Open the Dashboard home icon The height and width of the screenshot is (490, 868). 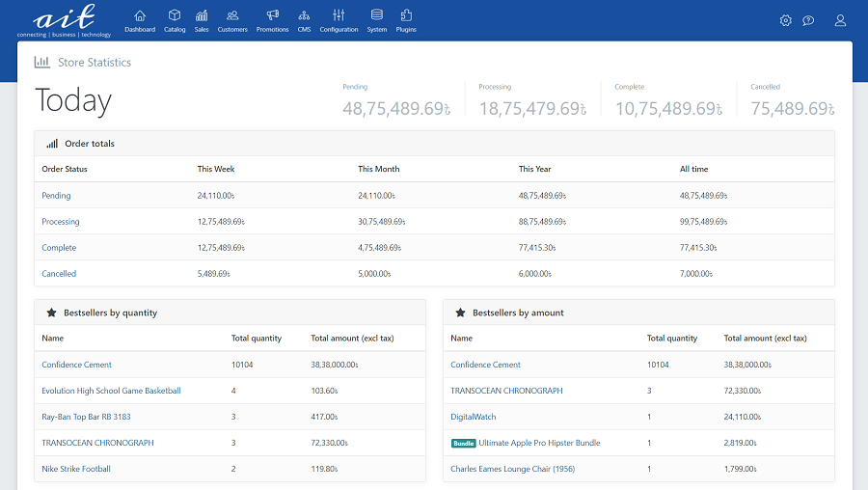[140, 15]
